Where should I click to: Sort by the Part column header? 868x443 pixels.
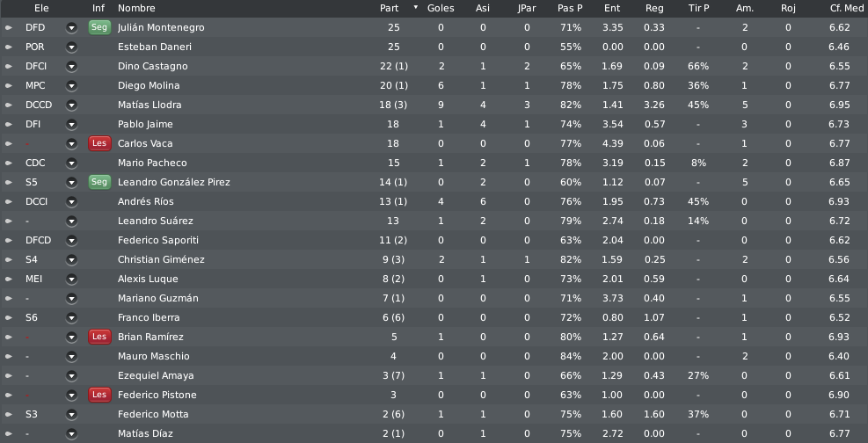point(390,8)
